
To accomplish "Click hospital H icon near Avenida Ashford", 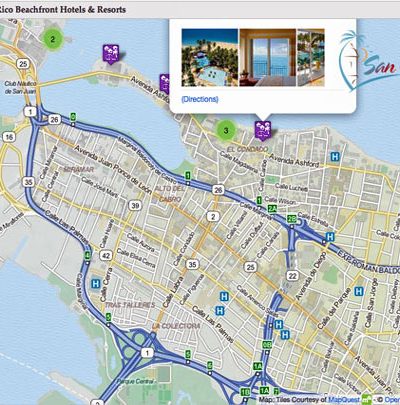I will pyautogui.click(x=334, y=156).
